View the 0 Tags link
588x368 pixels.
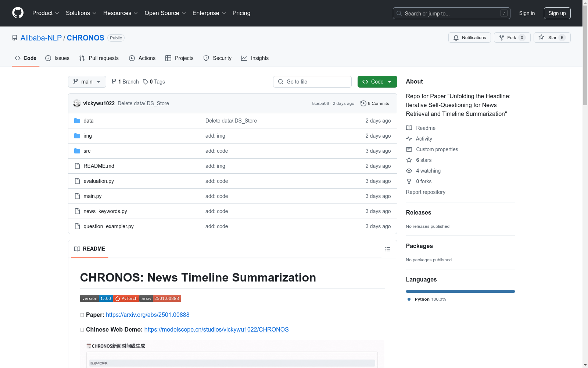tap(154, 82)
